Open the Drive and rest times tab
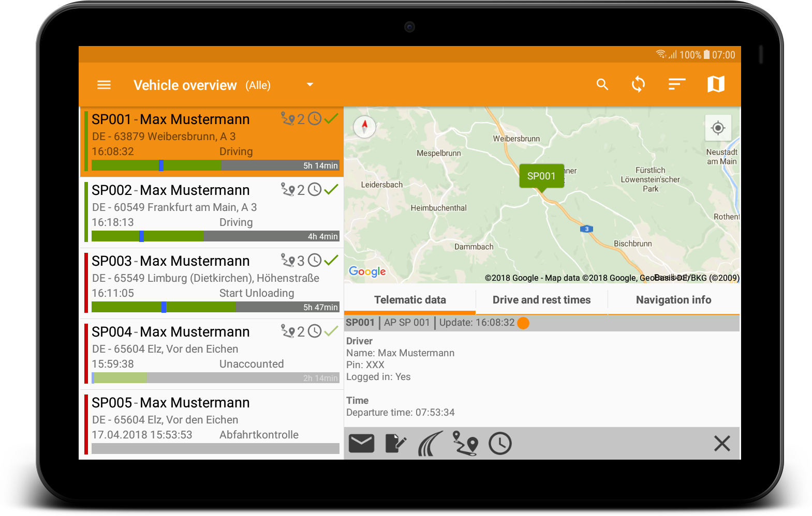Image resolution: width=812 pixels, height=516 pixels. 541,300
